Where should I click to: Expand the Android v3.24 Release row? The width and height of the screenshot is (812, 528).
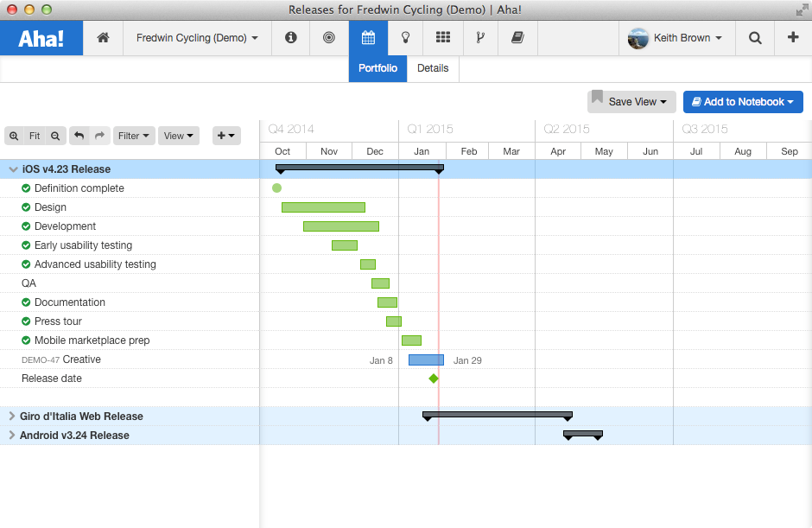coord(12,436)
